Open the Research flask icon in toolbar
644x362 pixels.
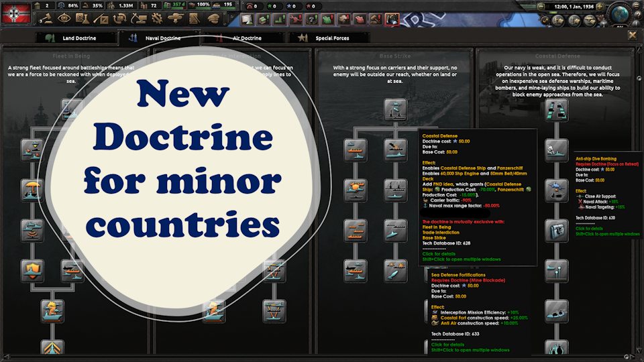tap(83, 19)
